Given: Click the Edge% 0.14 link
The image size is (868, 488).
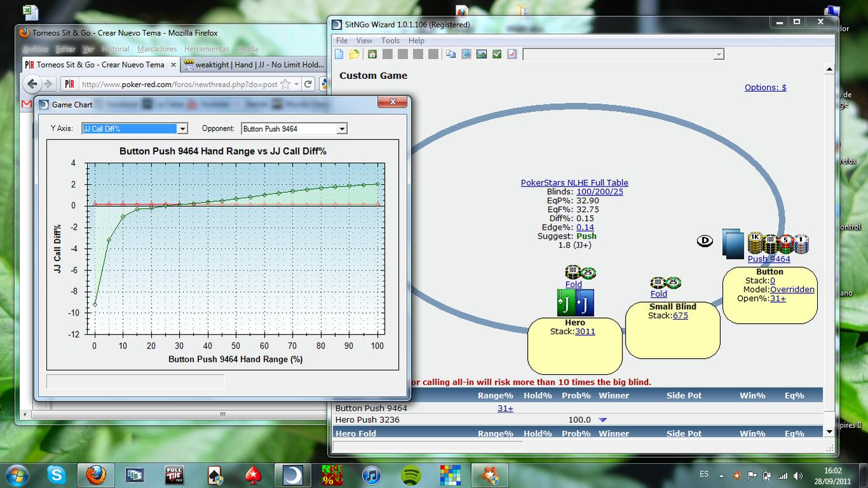Looking at the screenshot, I should pyautogui.click(x=585, y=227).
